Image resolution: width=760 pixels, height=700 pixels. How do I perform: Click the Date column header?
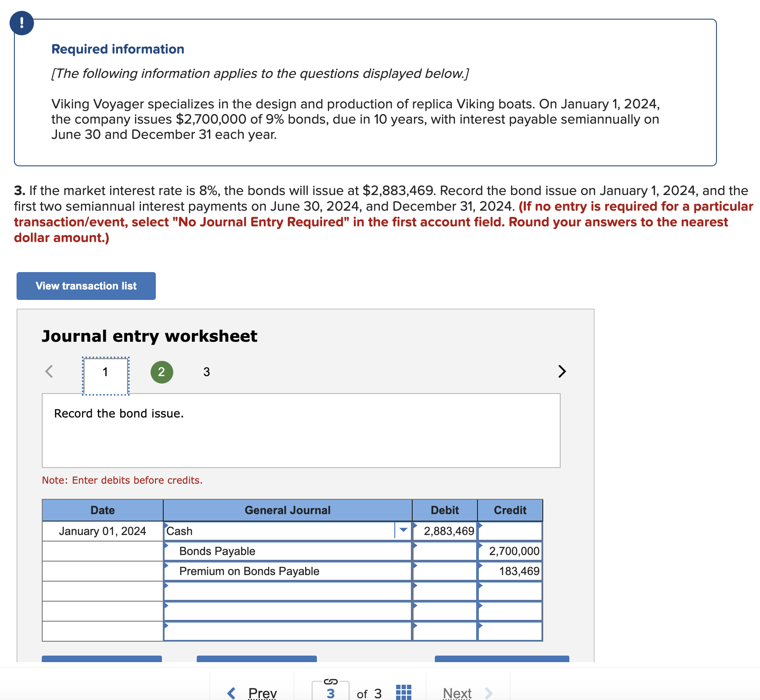(x=103, y=510)
